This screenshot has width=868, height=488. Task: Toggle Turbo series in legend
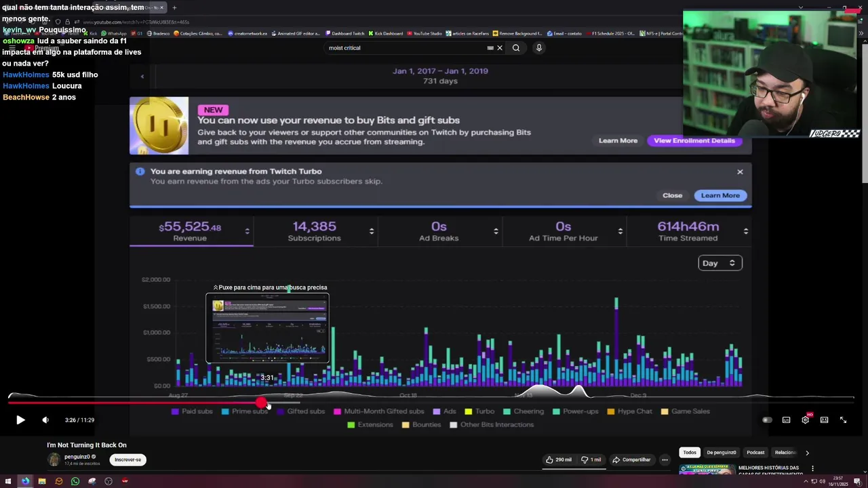pos(479,411)
